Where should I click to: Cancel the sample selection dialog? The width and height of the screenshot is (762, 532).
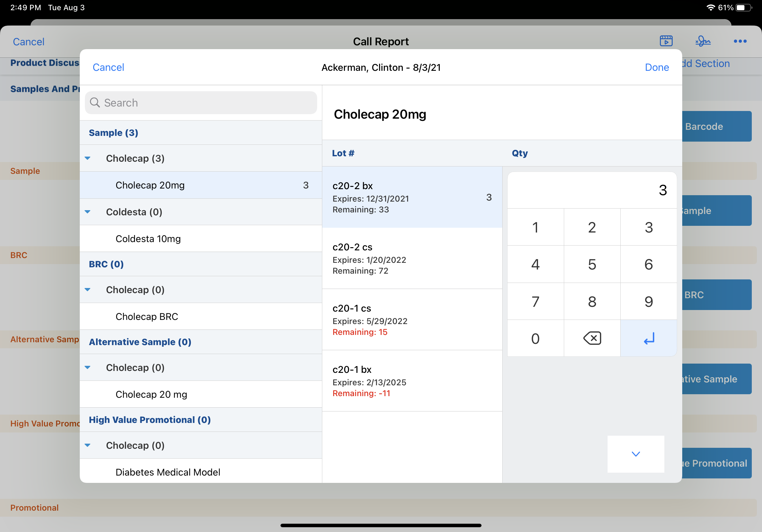tap(108, 67)
